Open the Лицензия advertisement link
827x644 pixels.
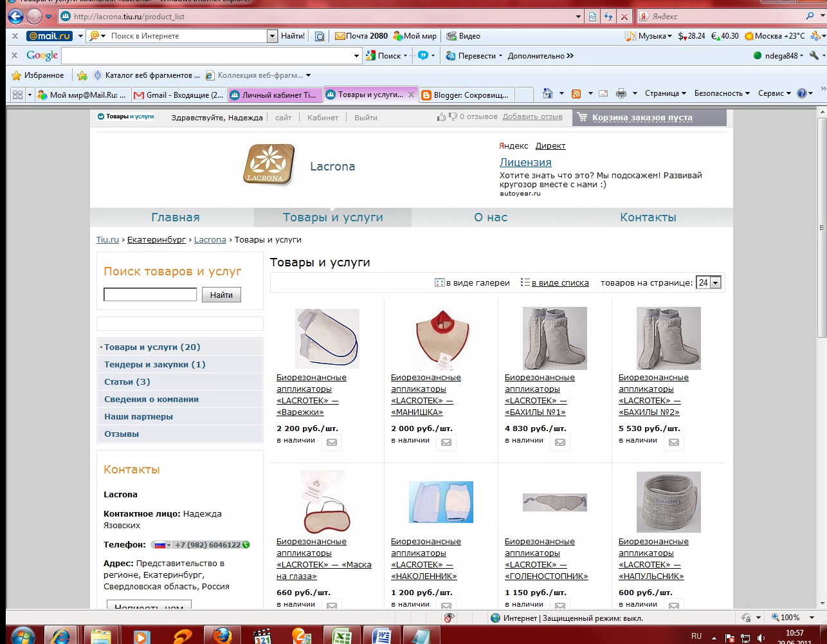click(525, 162)
